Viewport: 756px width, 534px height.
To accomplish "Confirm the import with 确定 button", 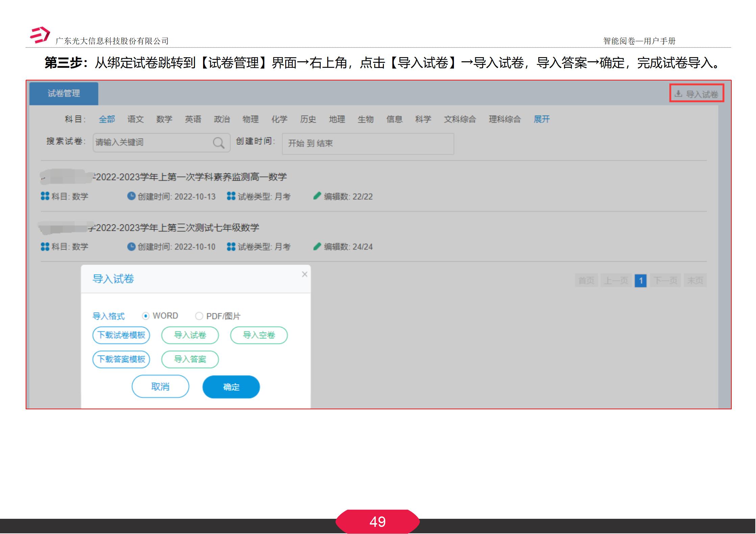I will pos(231,387).
